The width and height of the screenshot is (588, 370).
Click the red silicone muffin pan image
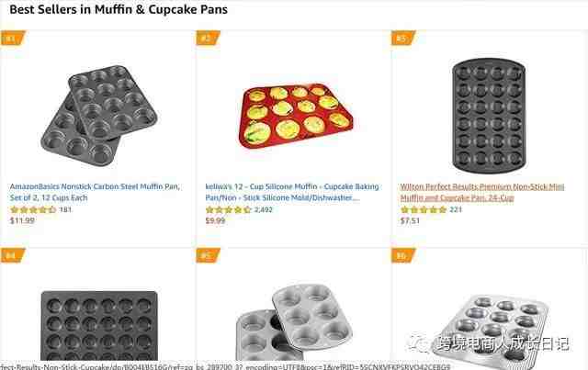pos(296,116)
